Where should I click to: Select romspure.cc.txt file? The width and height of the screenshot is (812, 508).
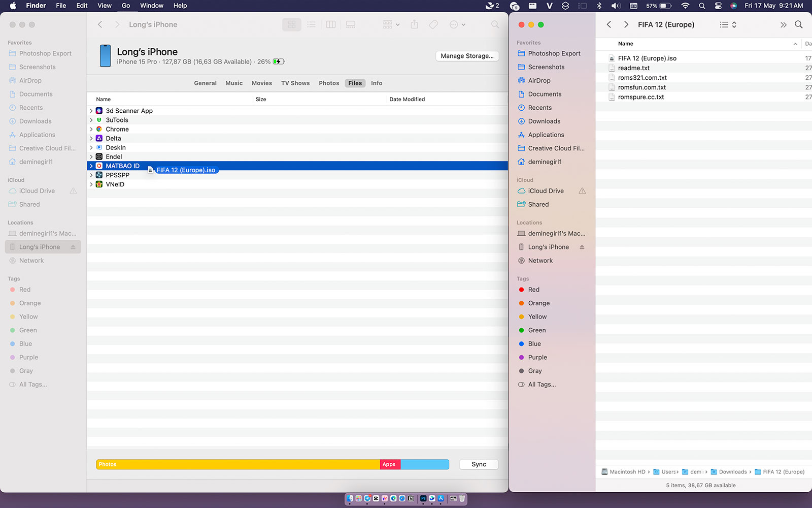pos(640,97)
